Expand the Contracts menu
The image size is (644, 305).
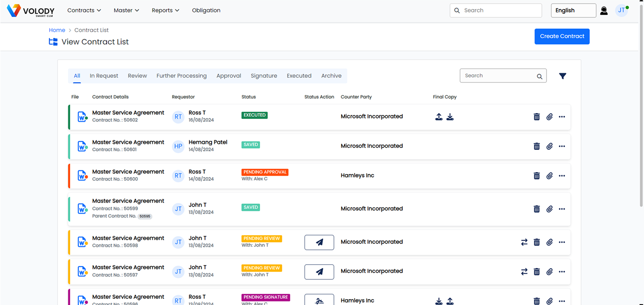pyautogui.click(x=84, y=10)
